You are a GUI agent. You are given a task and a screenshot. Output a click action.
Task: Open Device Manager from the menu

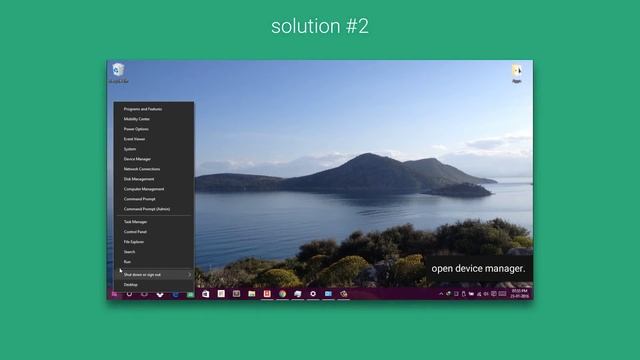pos(154,159)
